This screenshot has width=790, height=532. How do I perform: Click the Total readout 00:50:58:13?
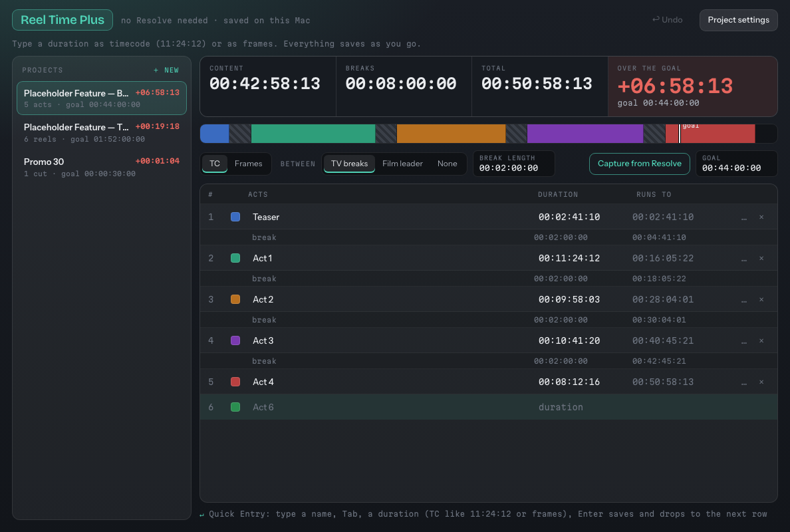pos(537,84)
